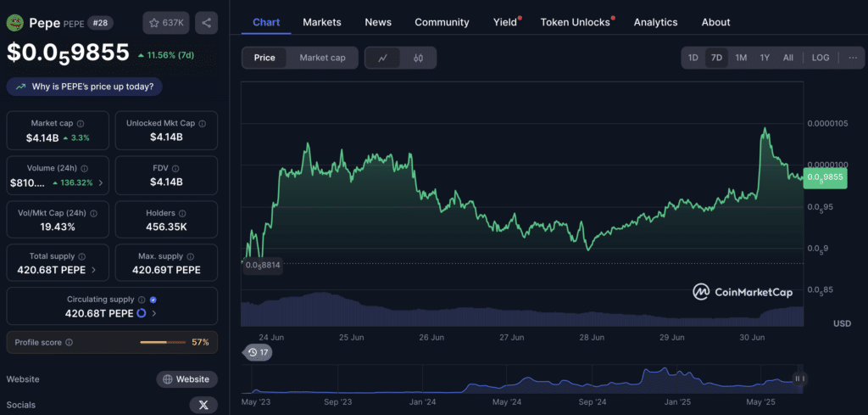Set chart range to 7D
Screen dimensions: 868x415
[716, 58]
